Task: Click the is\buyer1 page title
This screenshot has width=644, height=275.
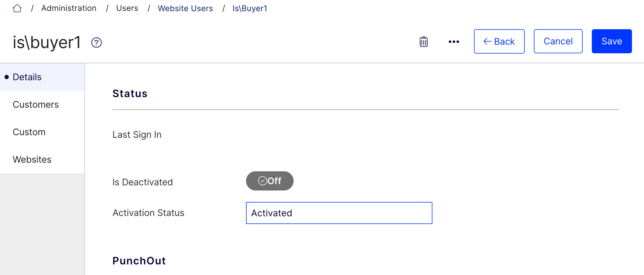Action: pos(47,42)
